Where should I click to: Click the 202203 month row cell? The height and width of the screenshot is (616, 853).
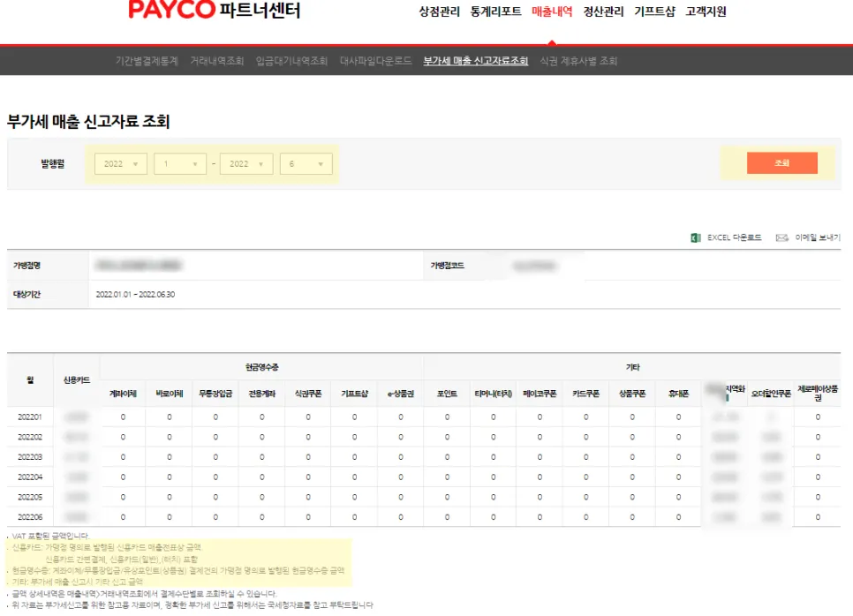pos(30,457)
